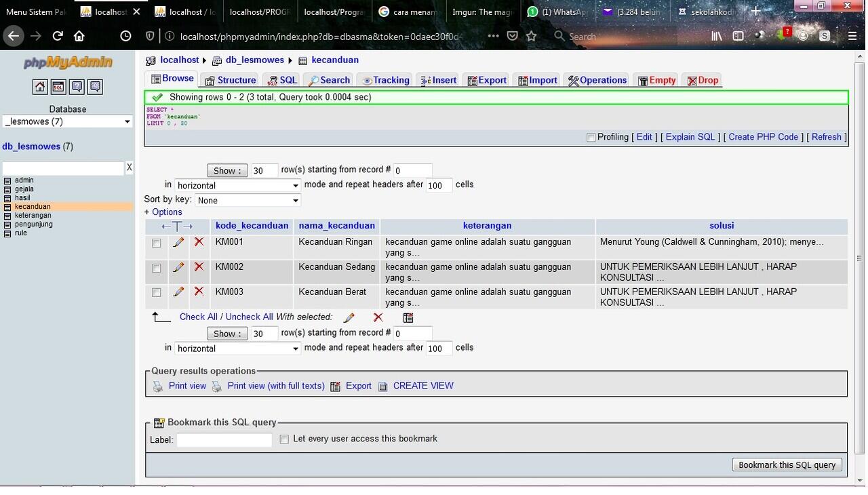Click db_lesmowes breadcrumb link
Image resolution: width=868 pixels, height=495 pixels.
(254, 60)
